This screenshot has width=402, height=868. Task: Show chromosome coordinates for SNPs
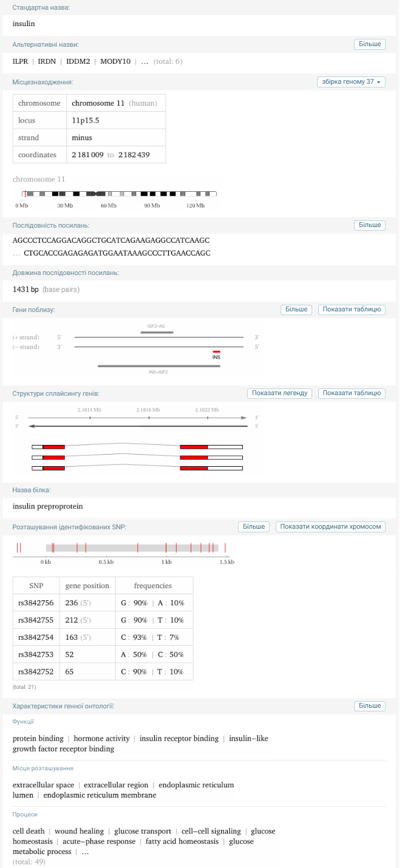[x=330, y=527]
